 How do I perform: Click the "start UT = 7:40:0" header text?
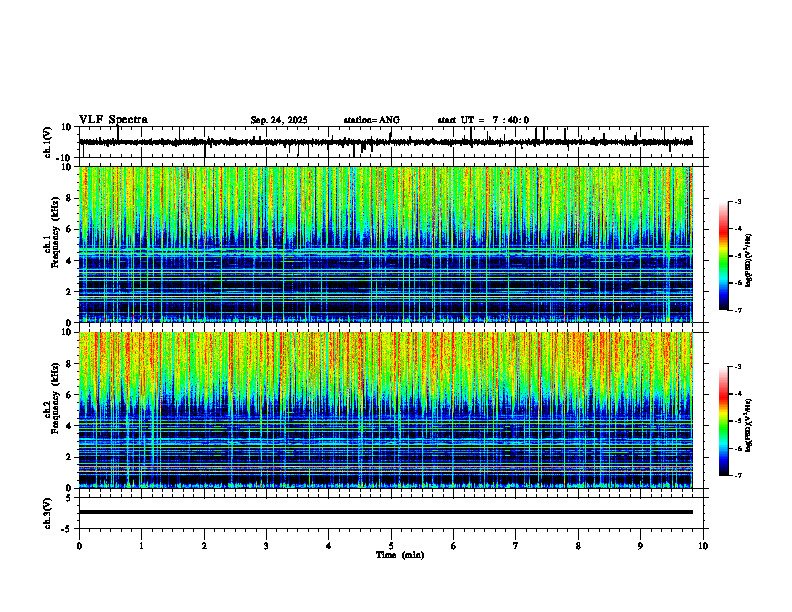(x=483, y=120)
